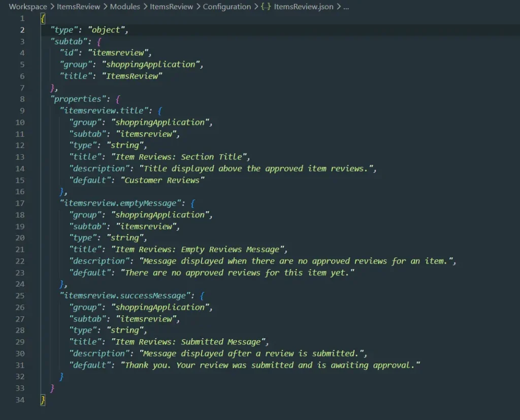Click "group": "shoppingApplication" on line 5
This screenshot has height=420, width=520.
(x=132, y=64)
